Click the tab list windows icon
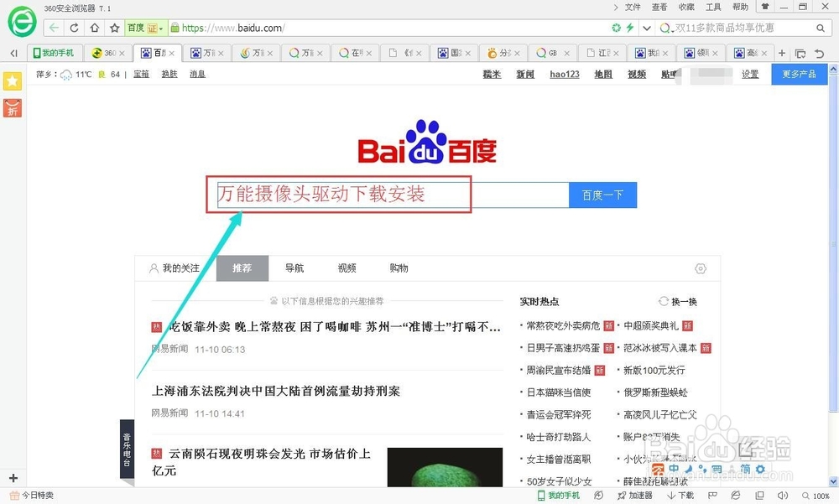The height and width of the screenshot is (504, 839). [800, 53]
